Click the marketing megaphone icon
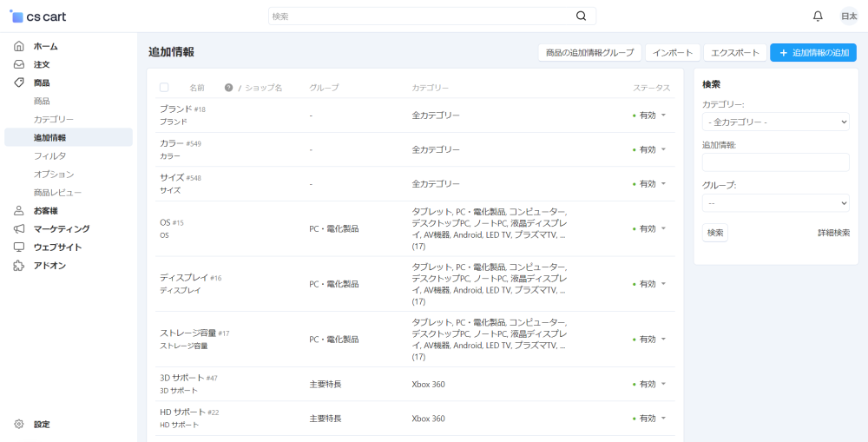Viewport: 868px width, 442px height. click(19, 228)
